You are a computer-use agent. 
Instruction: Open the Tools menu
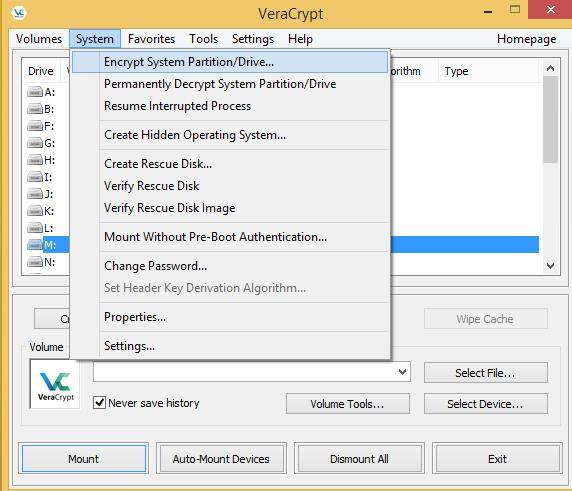pyautogui.click(x=203, y=39)
